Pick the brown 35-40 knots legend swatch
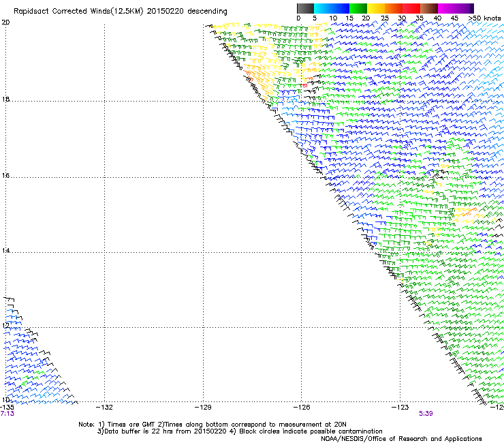Viewport: 504px width, 443px height. 429,8
